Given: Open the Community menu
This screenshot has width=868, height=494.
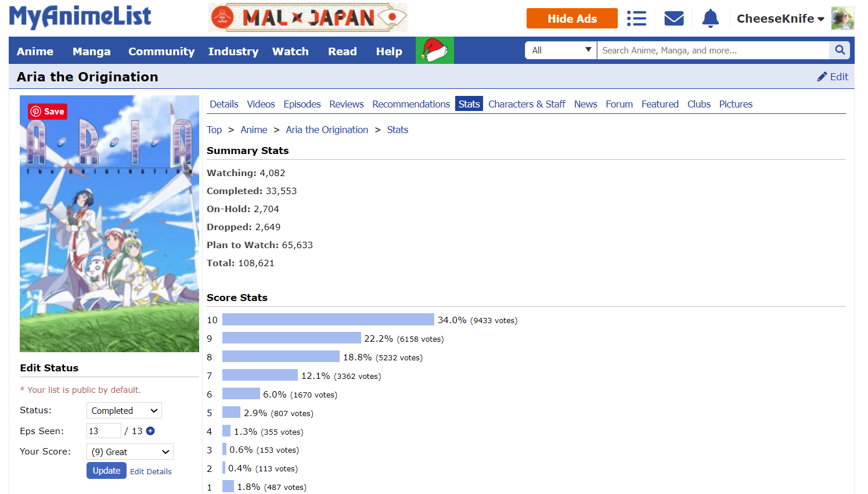Looking at the screenshot, I should [161, 51].
